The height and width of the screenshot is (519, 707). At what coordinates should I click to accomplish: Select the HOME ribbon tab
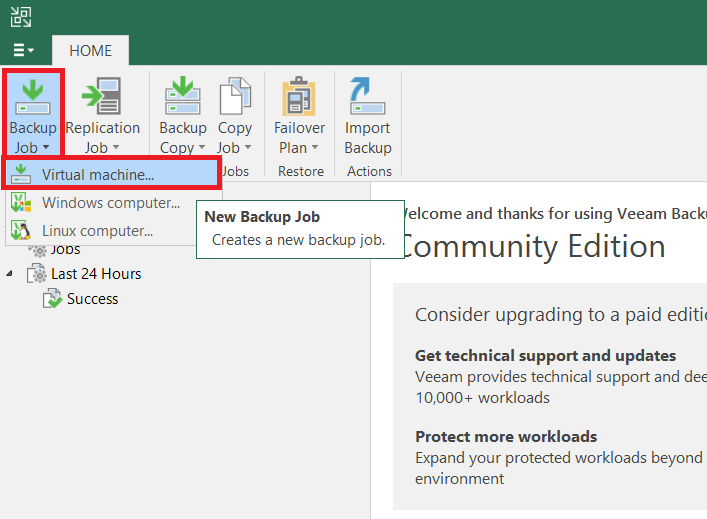[x=90, y=50]
